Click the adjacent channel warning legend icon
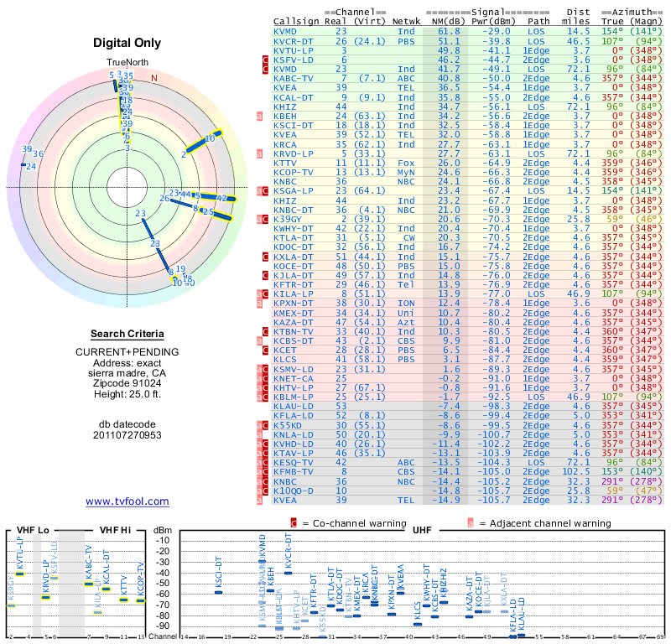The width and height of the screenshot is (671, 644). pos(471,523)
